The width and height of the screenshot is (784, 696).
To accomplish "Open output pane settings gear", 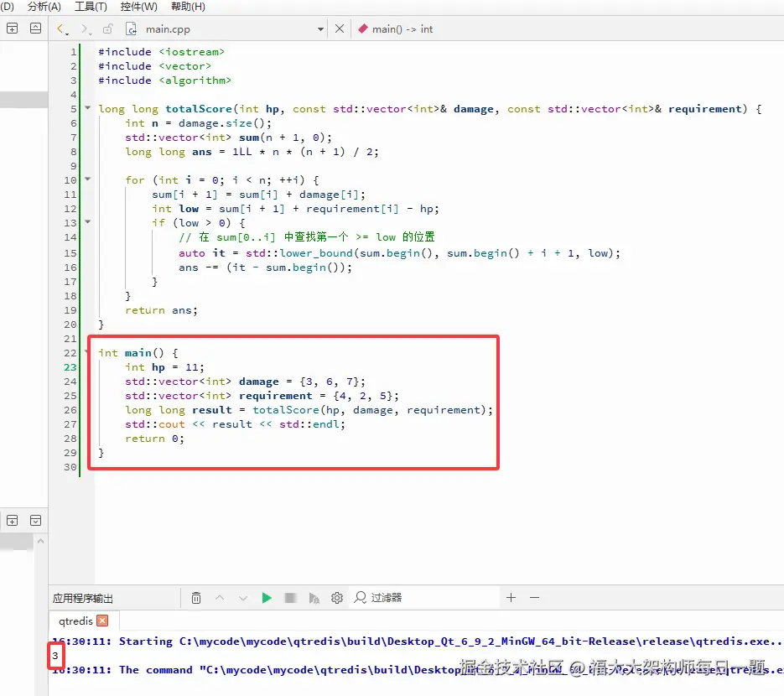I will pyautogui.click(x=337, y=598).
